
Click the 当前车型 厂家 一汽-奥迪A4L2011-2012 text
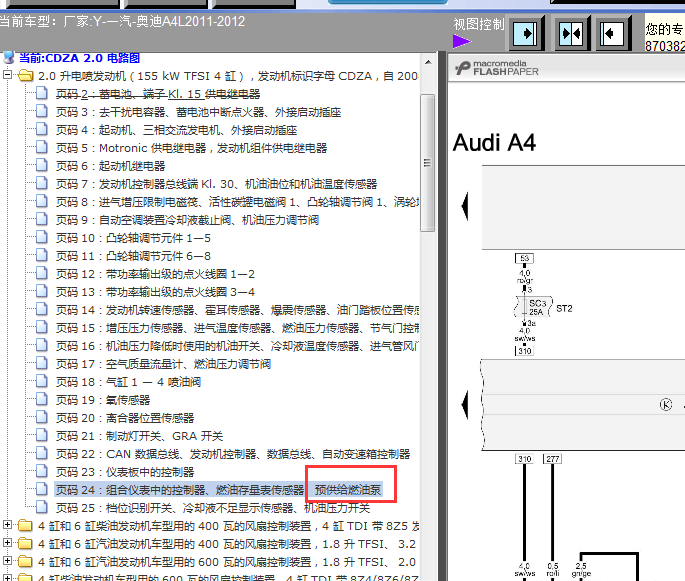122,21
